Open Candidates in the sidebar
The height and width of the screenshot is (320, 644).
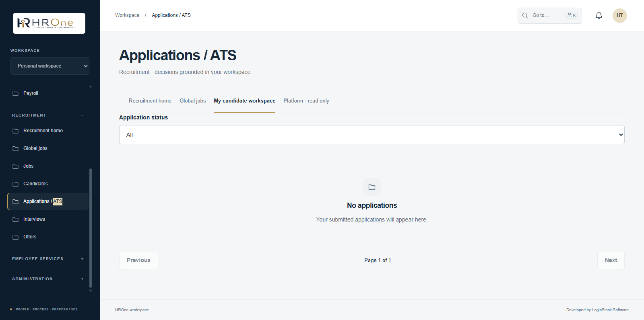48,184
